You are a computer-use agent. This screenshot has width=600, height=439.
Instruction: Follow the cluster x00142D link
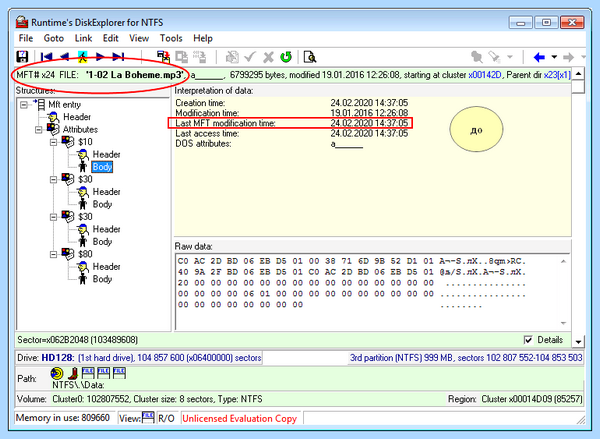[x=484, y=75]
